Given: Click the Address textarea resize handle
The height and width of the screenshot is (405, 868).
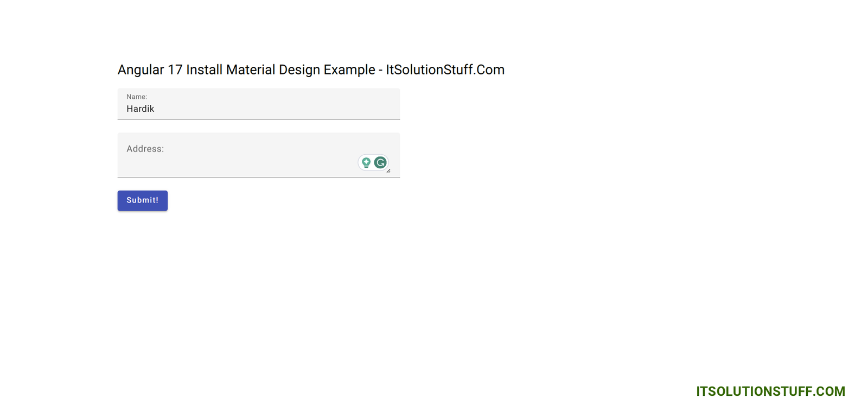Looking at the screenshot, I should (x=388, y=171).
